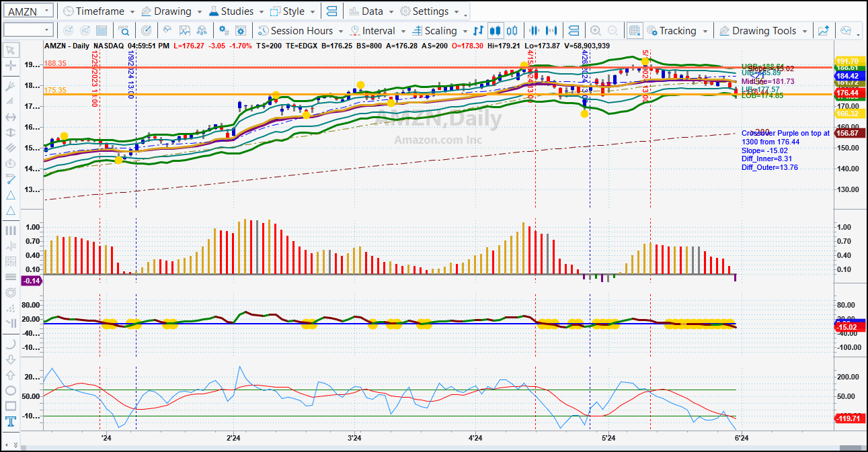Open the Style menu
This screenshot has height=452, width=868.
[293, 11]
